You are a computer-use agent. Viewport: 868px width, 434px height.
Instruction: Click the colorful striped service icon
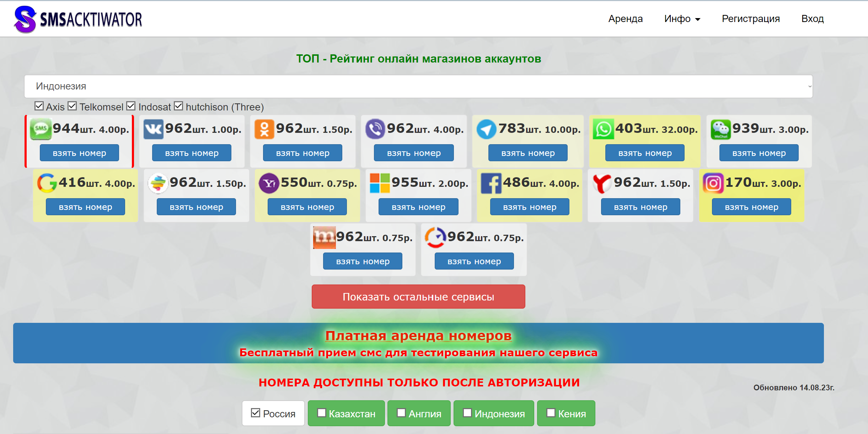(158, 183)
